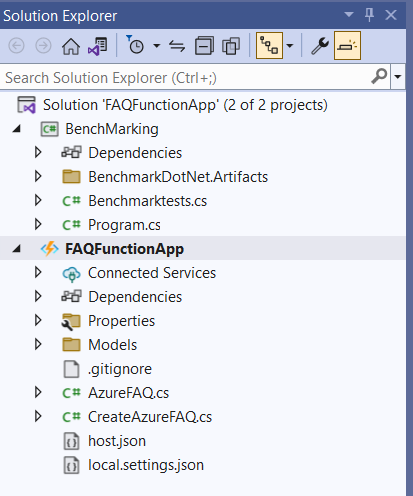Image resolution: width=413 pixels, height=496 pixels.
Task: Select Program.cs file
Action: coord(124,225)
